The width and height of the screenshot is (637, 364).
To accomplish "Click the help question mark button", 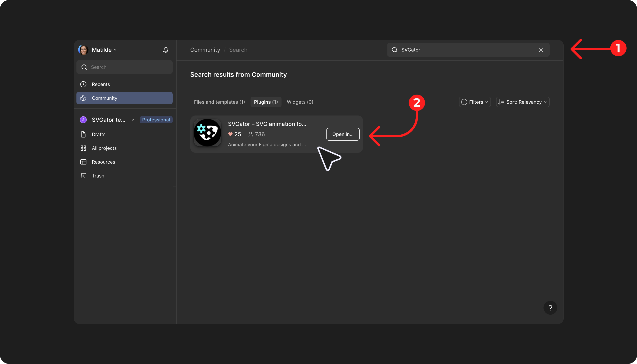I will pos(550,307).
